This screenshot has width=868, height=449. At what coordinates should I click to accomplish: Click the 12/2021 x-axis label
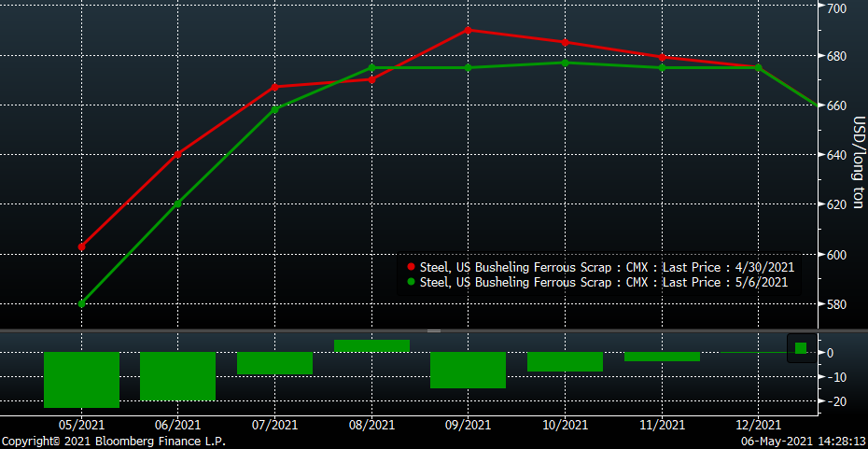pyautogui.click(x=756, y=425)
